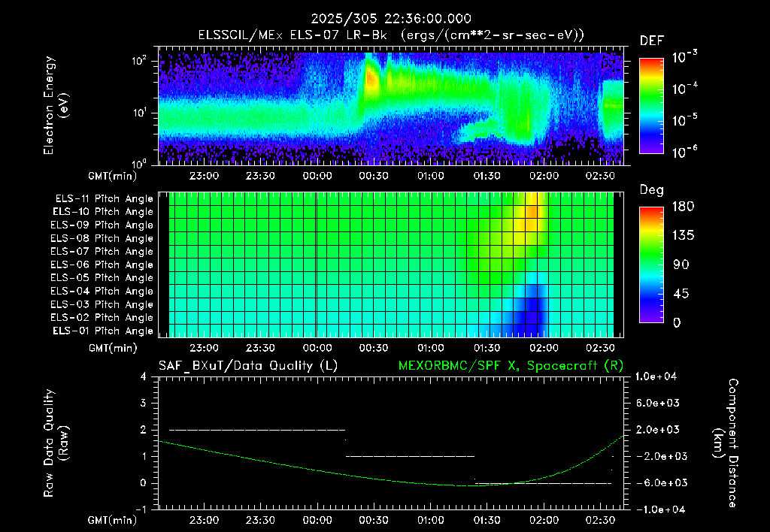Click the timestamp title 2025/305 22:36:00.000
This screenshot has width=770, height=532.
[x=391, y=19]
